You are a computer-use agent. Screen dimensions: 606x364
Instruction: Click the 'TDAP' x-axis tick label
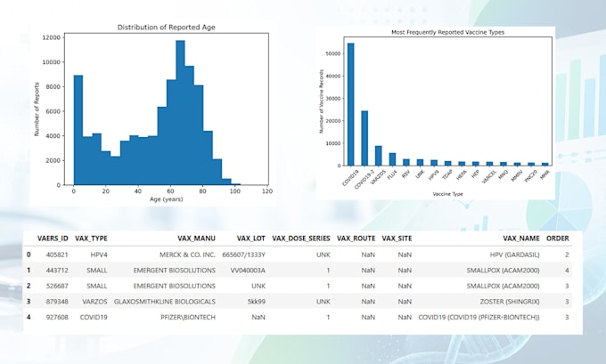pos(446,174)
